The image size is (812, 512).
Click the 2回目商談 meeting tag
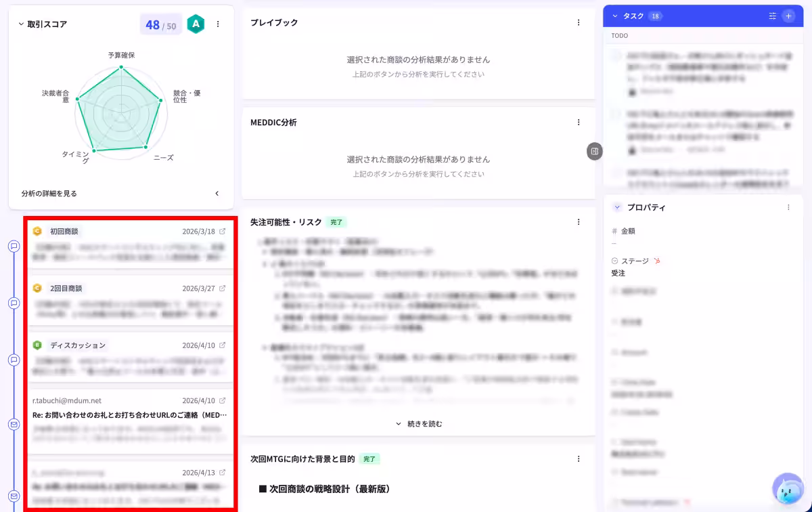tap(66, 288)
